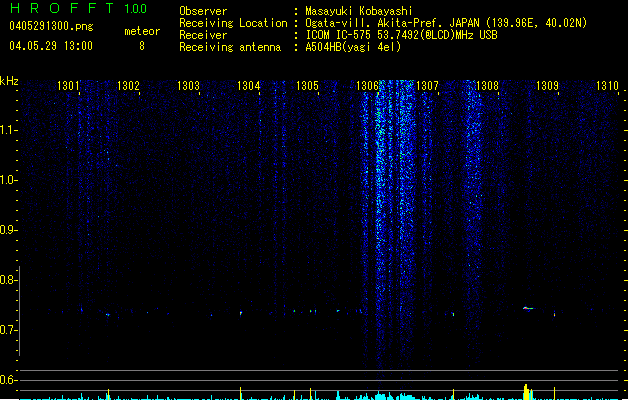This screenshot has height=400, width=629.
Task: Click the 1302 time axis marker
Action: [x=128, y=86]
